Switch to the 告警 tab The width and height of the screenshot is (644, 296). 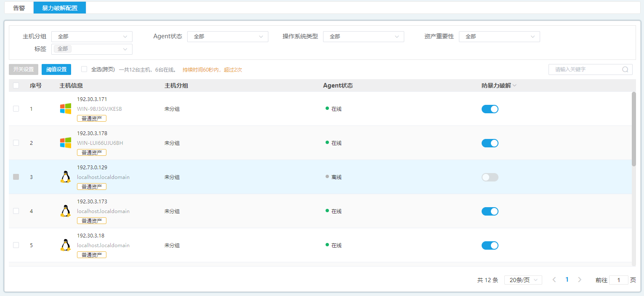pyautogui.click(x=19, y=8)
